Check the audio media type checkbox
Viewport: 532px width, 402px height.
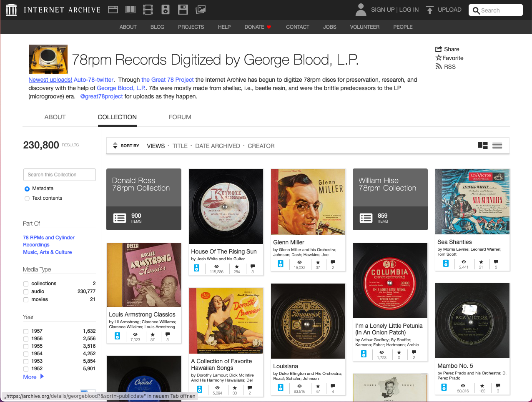[x=26, y=292]
